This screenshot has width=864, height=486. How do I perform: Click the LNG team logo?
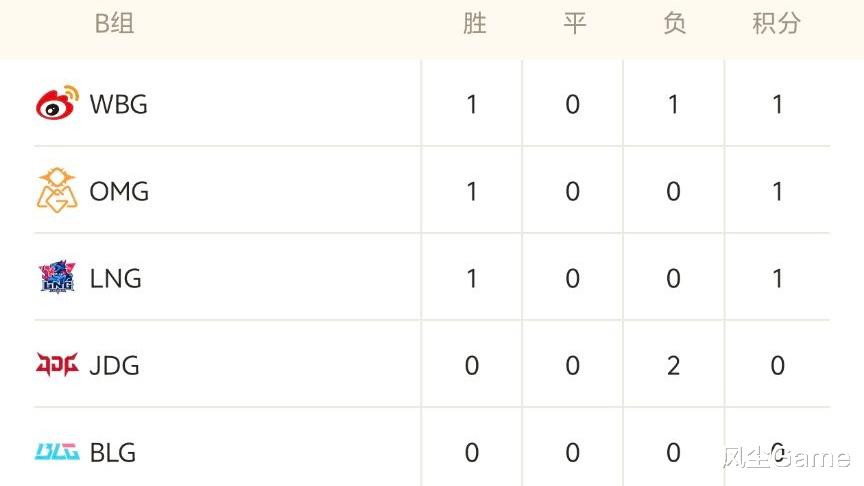click(x=57, y=278)
